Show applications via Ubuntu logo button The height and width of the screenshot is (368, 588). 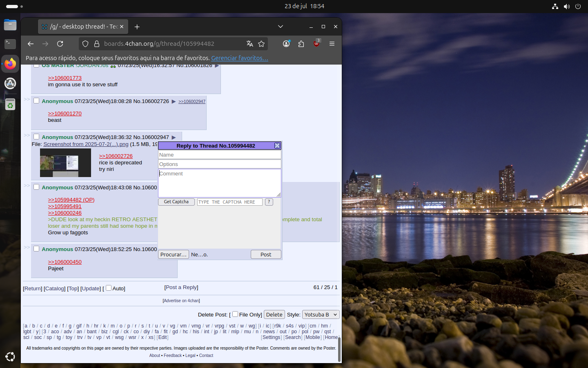click(10, 357)
